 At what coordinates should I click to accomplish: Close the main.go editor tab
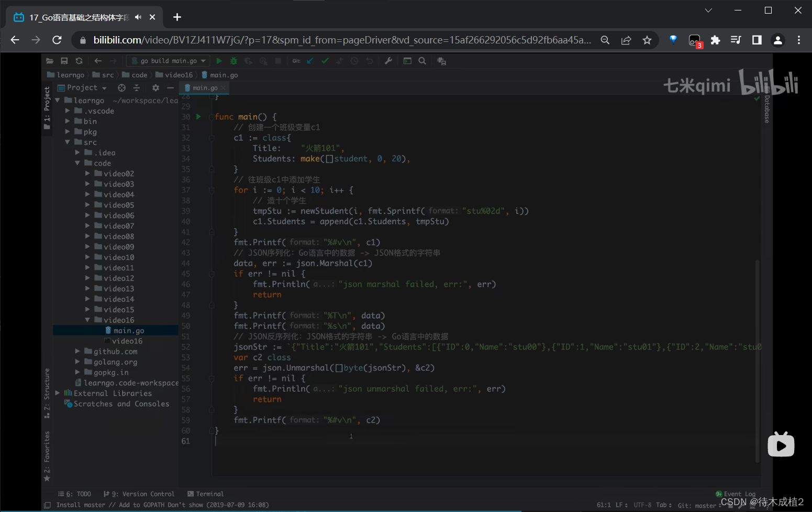[224, 87]
